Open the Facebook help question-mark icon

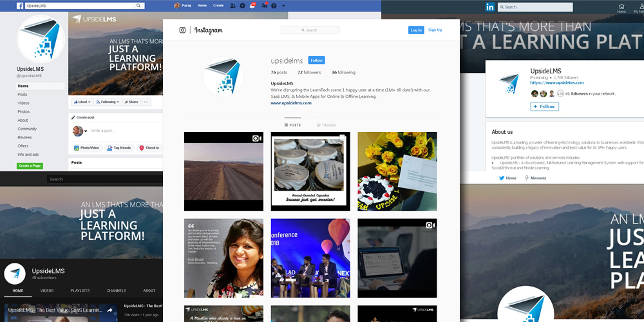[274, 6]
